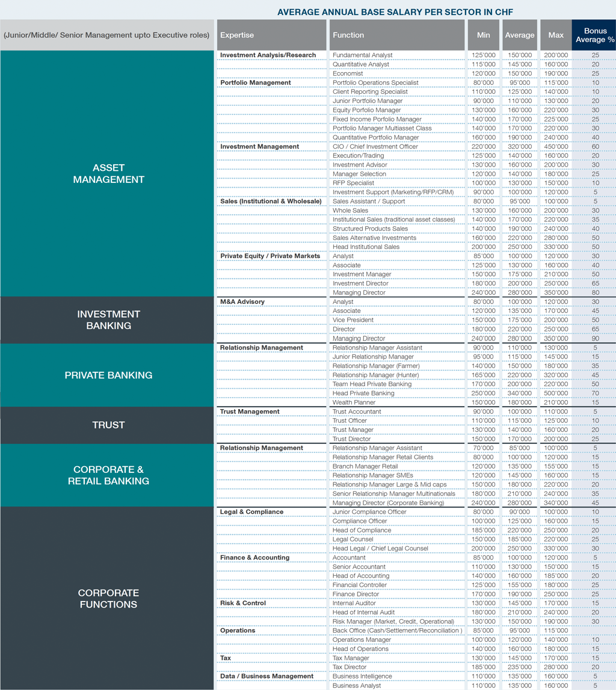The height and width of the screenshot is (690, 616).
Task: Select the Expertise column header
Action: click(271, 35)
